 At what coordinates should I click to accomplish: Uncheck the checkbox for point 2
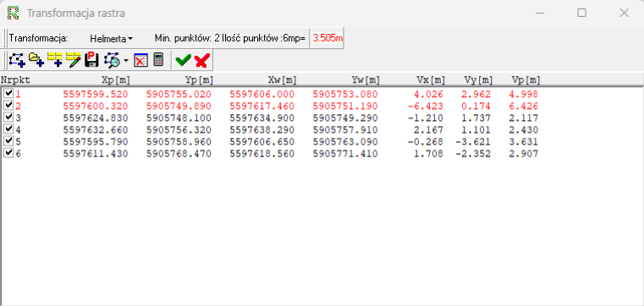click(x=8, y=106)
